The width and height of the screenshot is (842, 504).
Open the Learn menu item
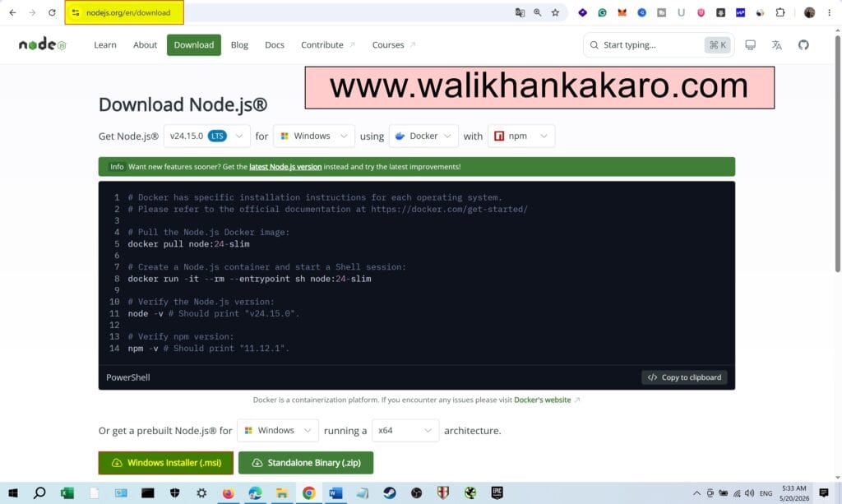[x=104, y=45]
